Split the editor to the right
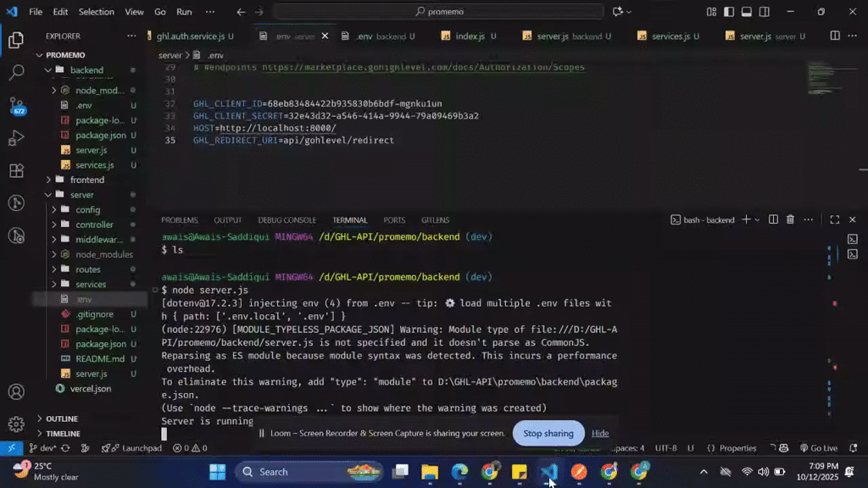Image resolution: width=868 pixels, height=488 pixels. pyautogui.click(x=835, y=36)
